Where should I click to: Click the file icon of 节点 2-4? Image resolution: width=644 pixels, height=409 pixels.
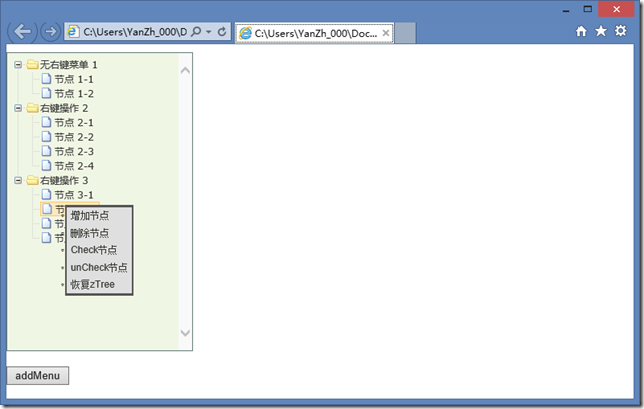[x=47, y=165]
